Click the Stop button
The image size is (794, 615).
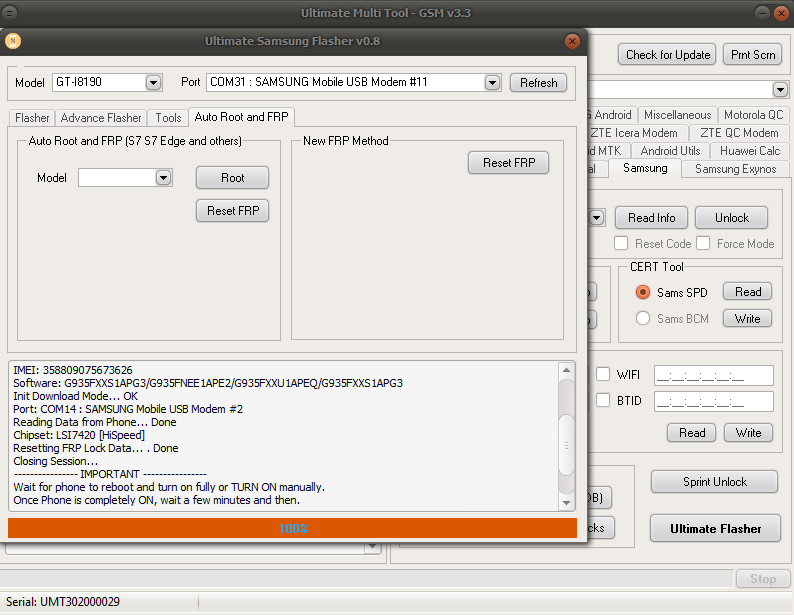[x=763, y=578]
